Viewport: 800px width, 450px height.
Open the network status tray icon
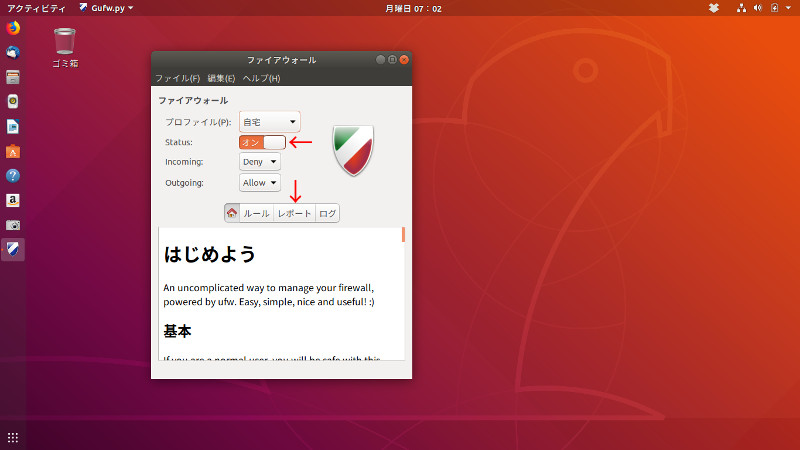point(741,8)
